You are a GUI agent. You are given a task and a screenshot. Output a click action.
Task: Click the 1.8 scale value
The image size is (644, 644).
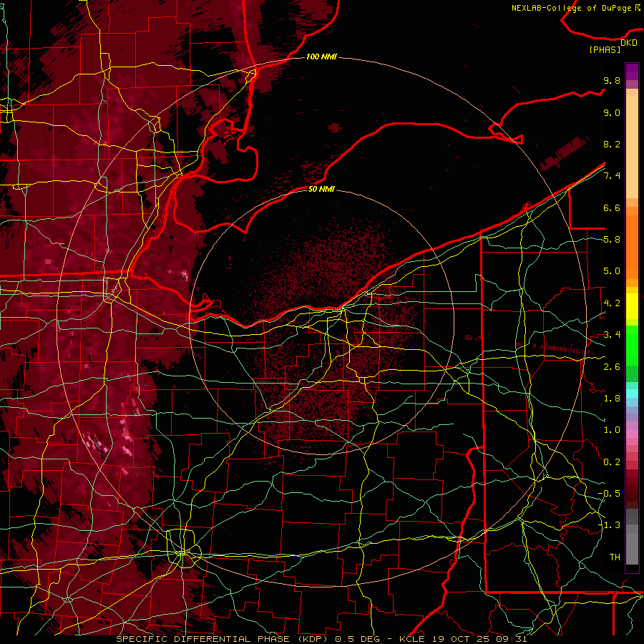coord(612,399)
